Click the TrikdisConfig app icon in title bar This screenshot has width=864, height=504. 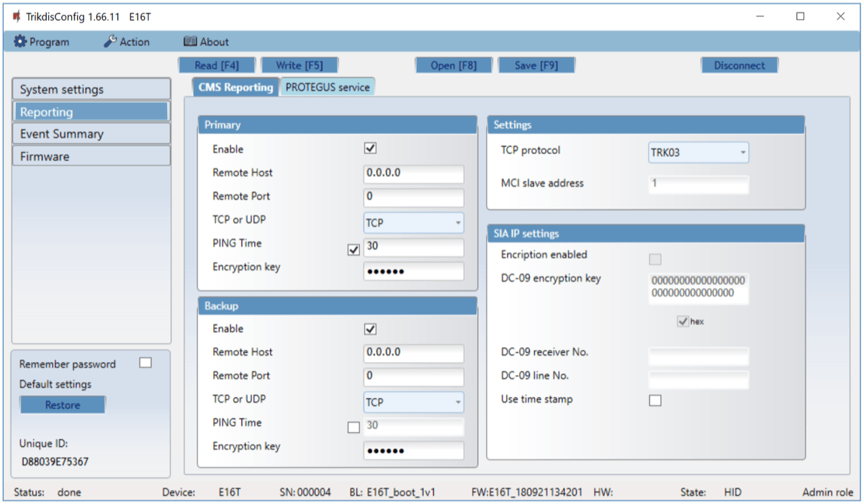tap(17, 16)
